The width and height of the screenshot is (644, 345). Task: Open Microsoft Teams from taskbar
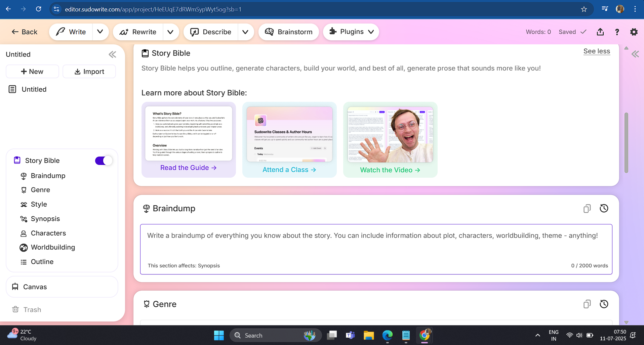350,335
